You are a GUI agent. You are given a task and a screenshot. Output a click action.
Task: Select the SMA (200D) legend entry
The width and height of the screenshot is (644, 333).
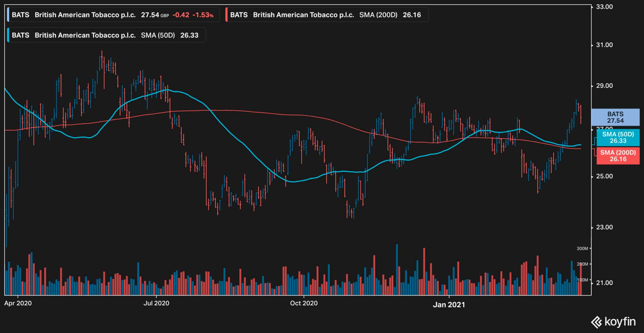(327, 15)
